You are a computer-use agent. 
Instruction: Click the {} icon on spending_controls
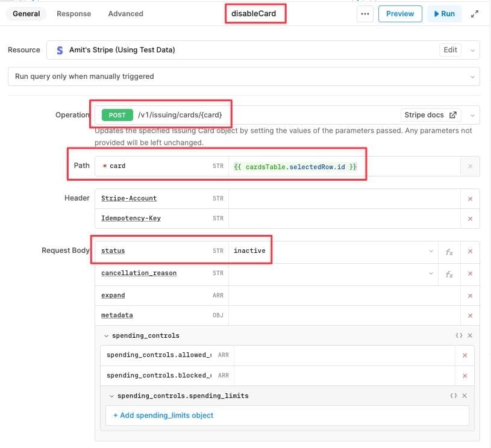click(458, 335)
